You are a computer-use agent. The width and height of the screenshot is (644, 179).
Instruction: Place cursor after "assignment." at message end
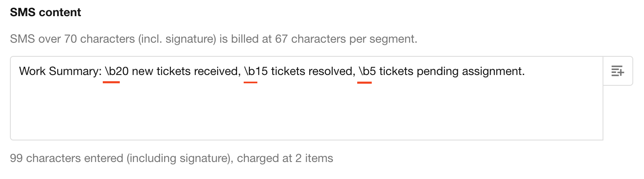click(525, 72)
